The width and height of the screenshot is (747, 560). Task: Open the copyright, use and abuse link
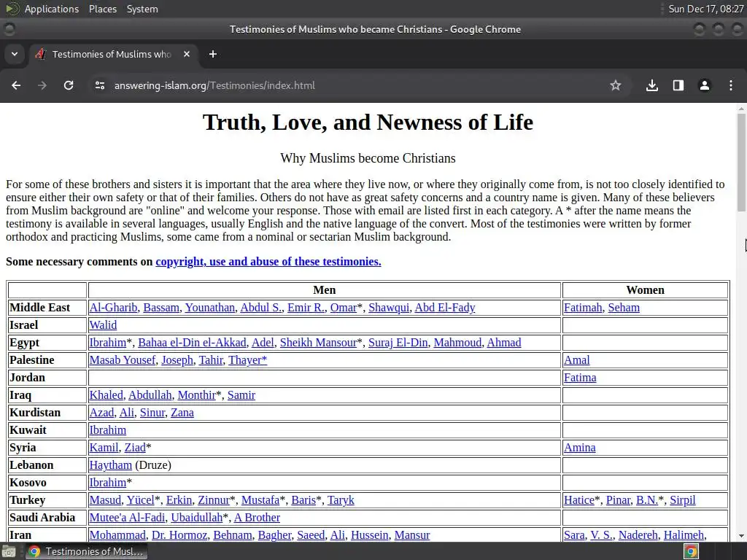pos(268,262)
